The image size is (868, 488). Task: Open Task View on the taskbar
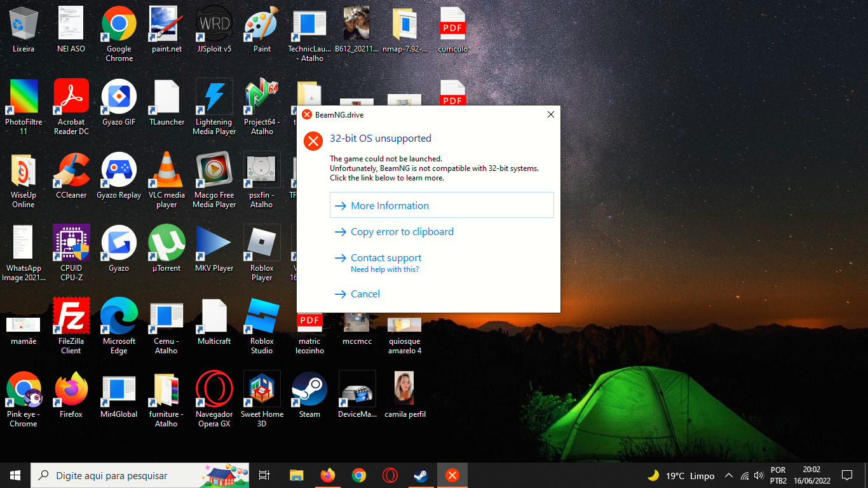[265, 475]
